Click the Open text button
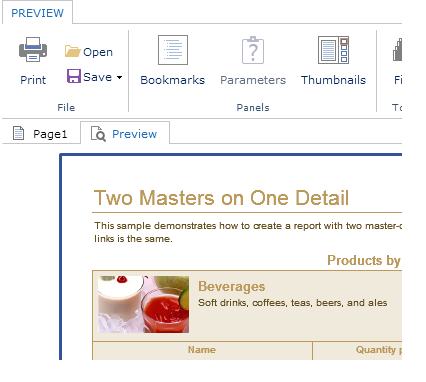The image size is (426, 382). coord(98,52)
